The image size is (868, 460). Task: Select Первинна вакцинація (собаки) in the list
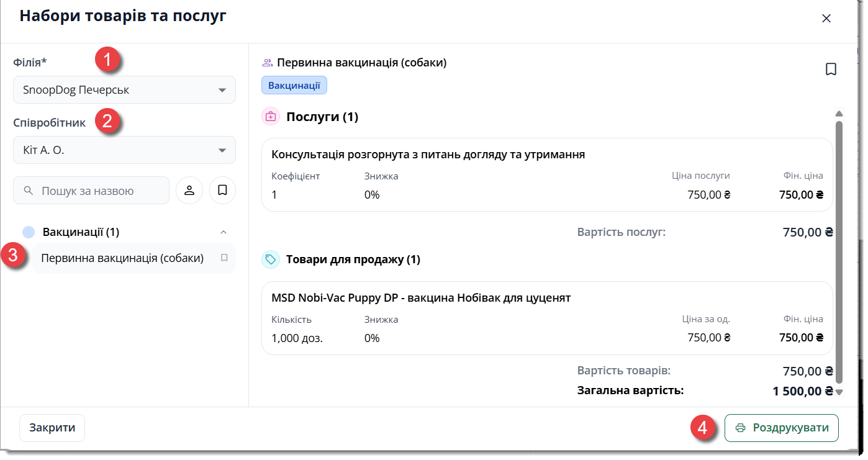pyautogui.click(x=122, y=258)
